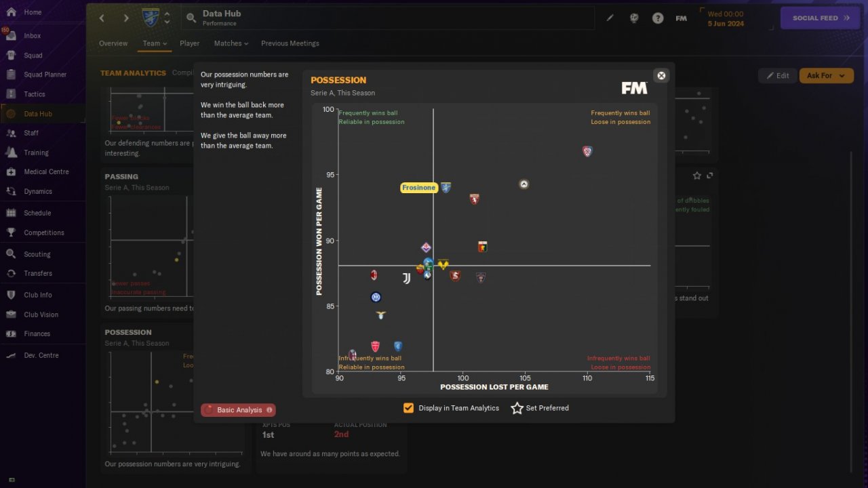The height and width of the screenshot is (488, 868).
Task: Expand the Matches tab dropdown
Action: tap(231, 43)
